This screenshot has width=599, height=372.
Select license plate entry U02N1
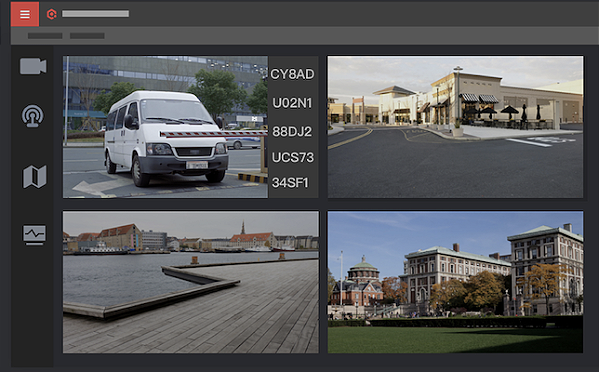point(292,103)
